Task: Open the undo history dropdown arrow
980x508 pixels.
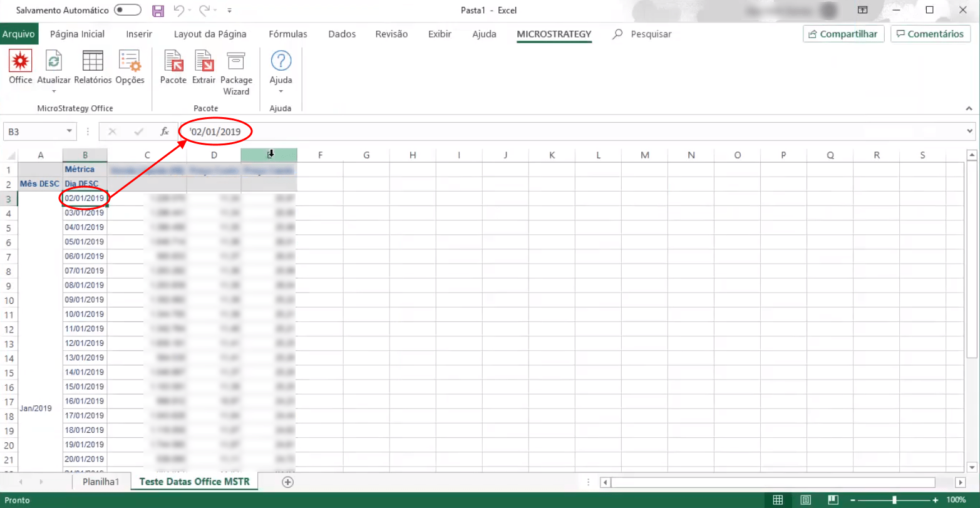Action: [190, 11]
